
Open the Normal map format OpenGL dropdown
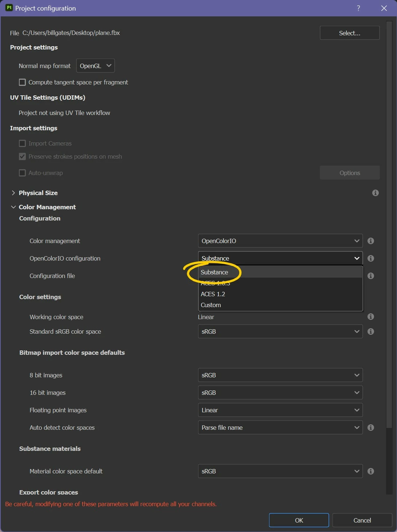click(95, 66)
